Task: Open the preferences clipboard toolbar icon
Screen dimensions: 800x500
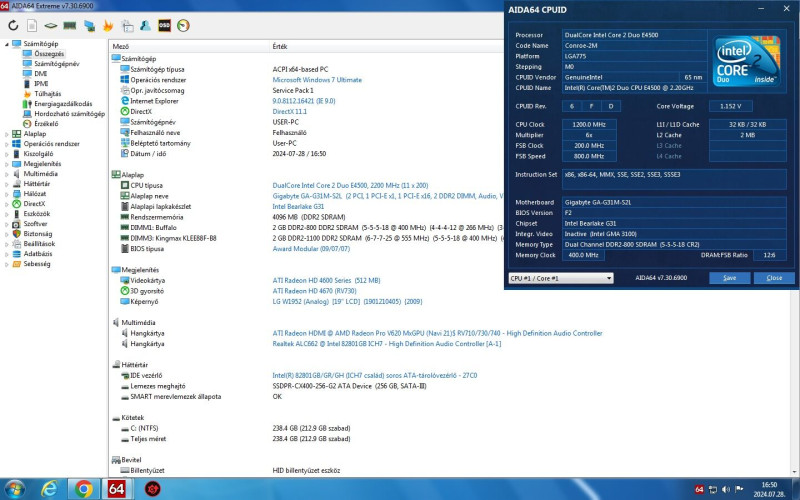Action: tap(127, 25)
